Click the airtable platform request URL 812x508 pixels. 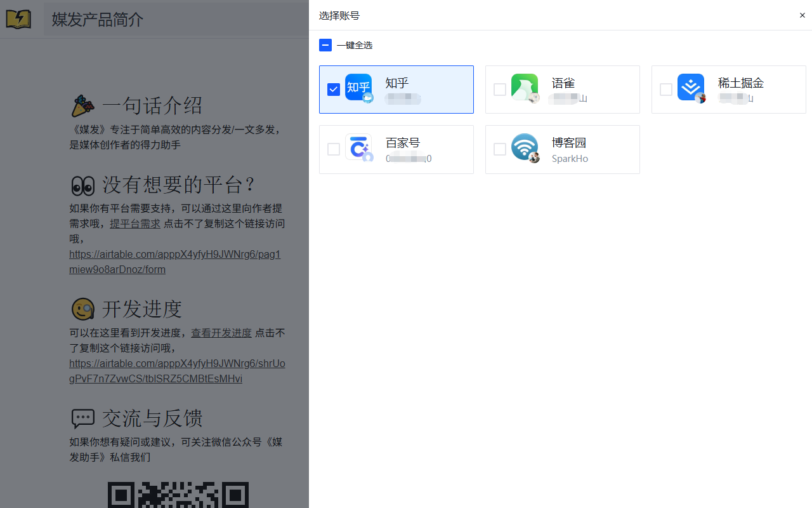174,261
